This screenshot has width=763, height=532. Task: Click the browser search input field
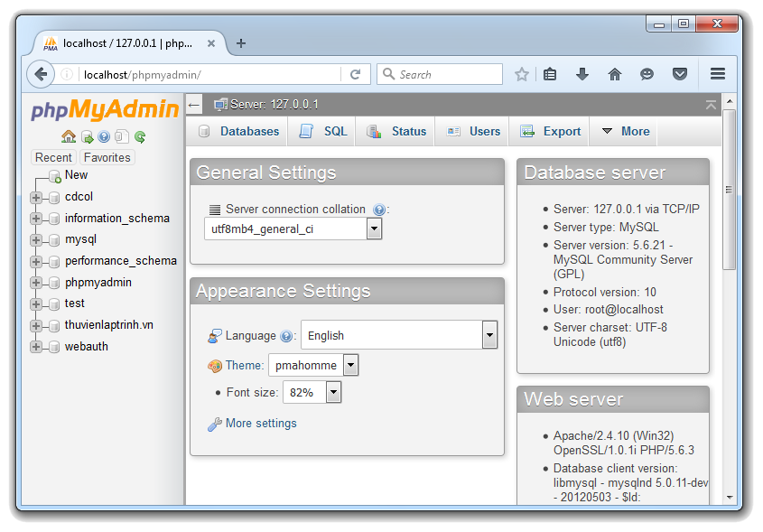pos(447,75)
